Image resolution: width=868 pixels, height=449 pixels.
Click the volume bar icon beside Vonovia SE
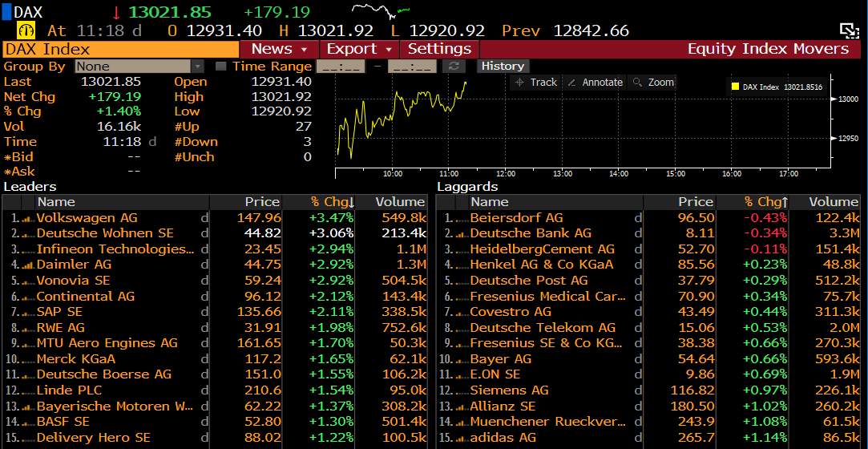(x=28, y=281)
